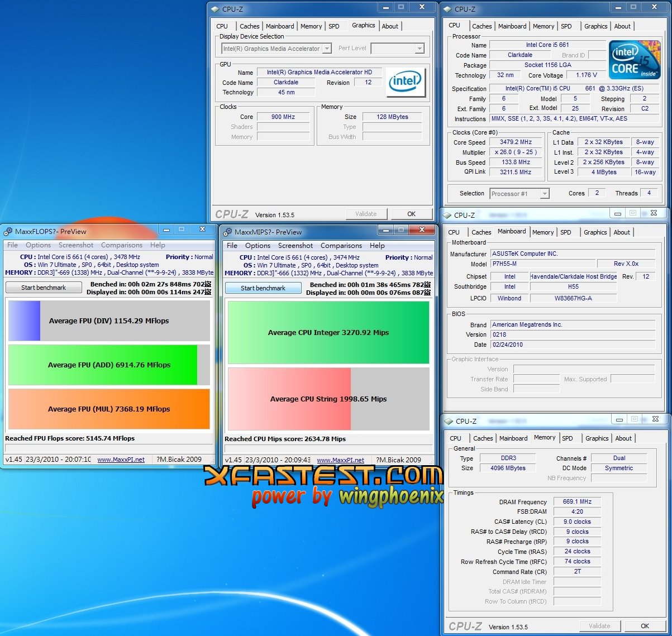Click OK in the CPU-Z Graphics window
The height and width of the screenshot is (636, 672).
[x=411, y=214]
